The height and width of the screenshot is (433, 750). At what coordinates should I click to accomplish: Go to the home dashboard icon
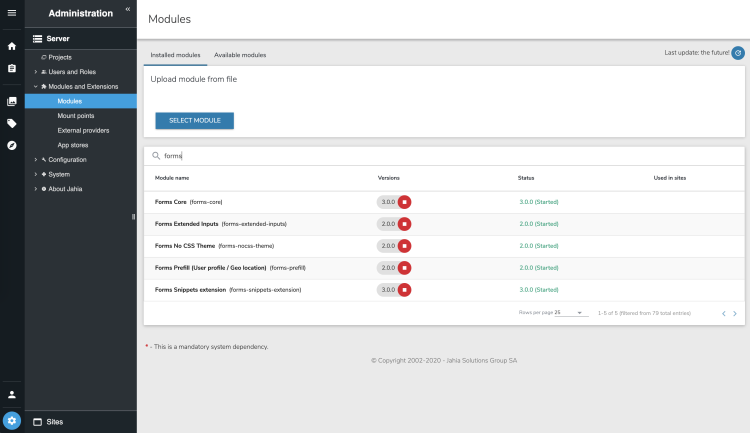tap(12, 46)
